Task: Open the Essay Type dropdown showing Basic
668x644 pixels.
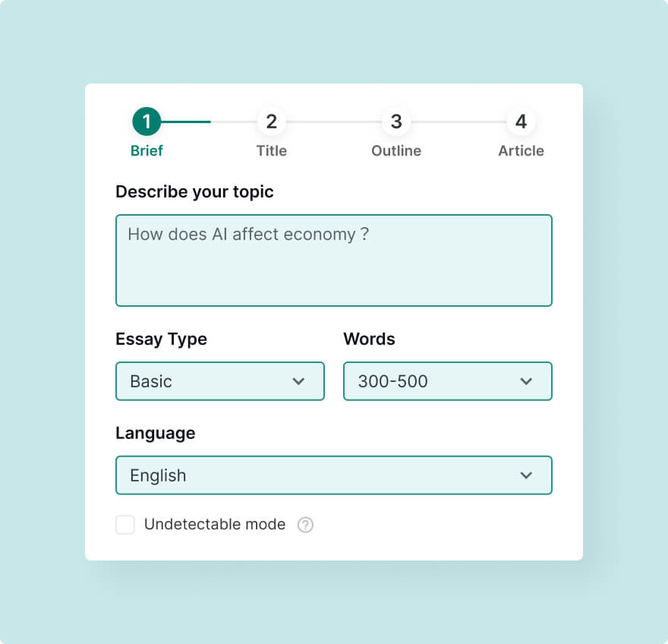Action: click(x=220, y=381)
